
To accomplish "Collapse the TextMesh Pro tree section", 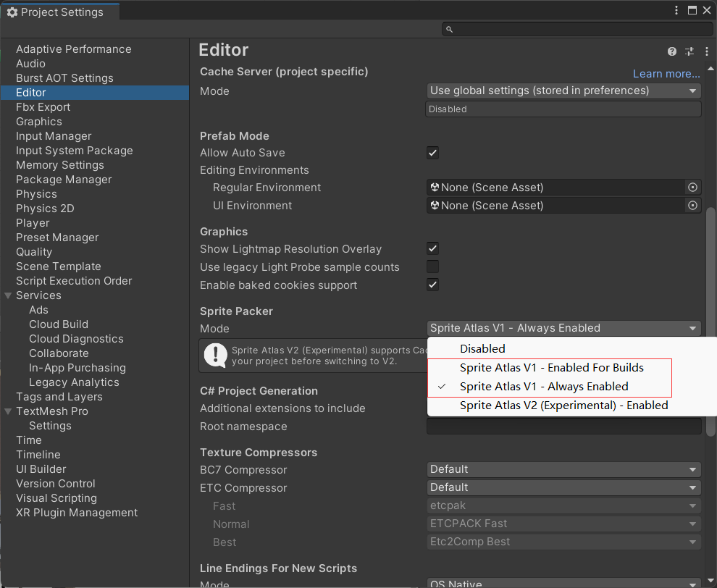I will [x=8, y=411].
